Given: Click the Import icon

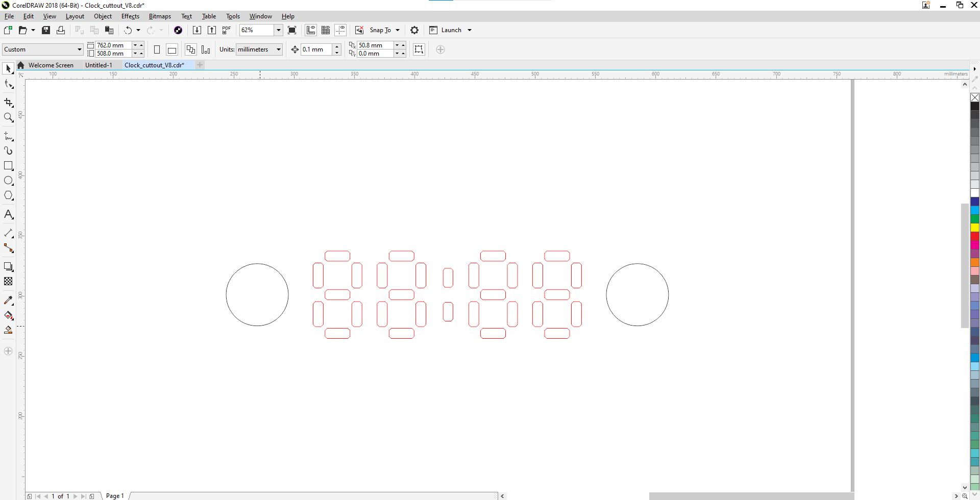Looking at the screenshot, I should pyautogui.click(x=197, y=30).
